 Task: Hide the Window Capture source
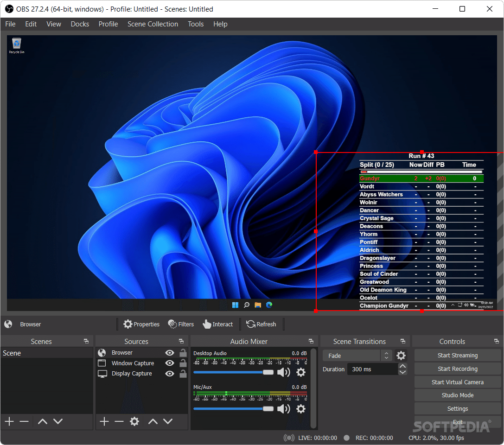(170, 363)
